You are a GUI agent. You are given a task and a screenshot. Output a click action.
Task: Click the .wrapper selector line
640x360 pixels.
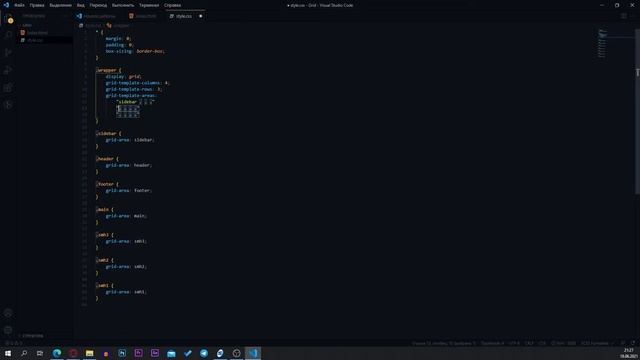[109, 70]
